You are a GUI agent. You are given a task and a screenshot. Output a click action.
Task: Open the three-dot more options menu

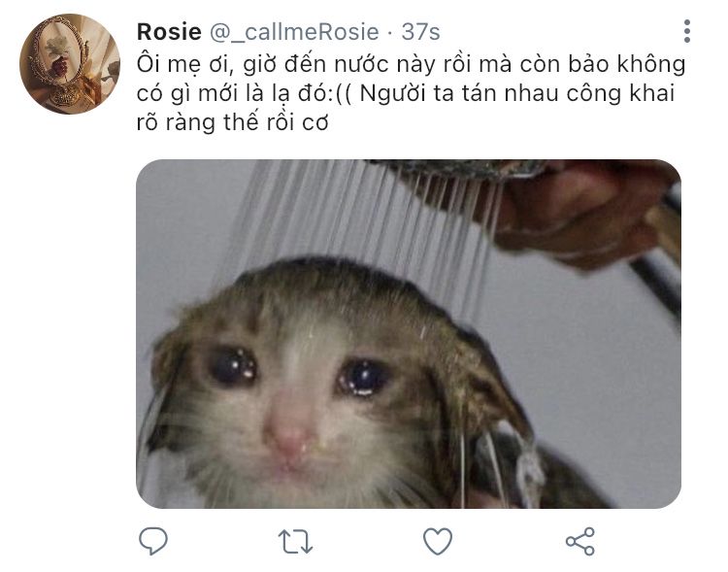click(687, 31)
